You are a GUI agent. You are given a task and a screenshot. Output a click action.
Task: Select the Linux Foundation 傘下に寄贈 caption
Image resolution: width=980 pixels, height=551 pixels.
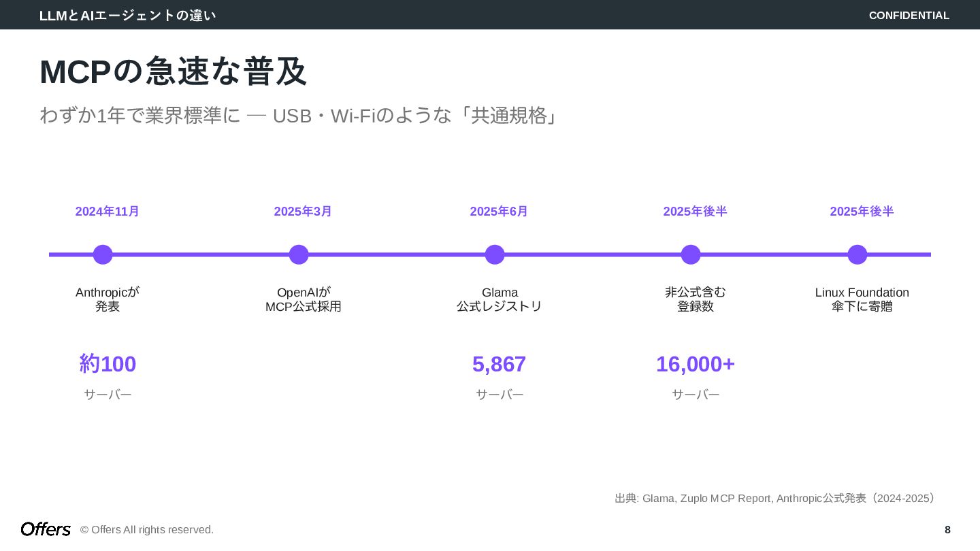coord(862,299)
